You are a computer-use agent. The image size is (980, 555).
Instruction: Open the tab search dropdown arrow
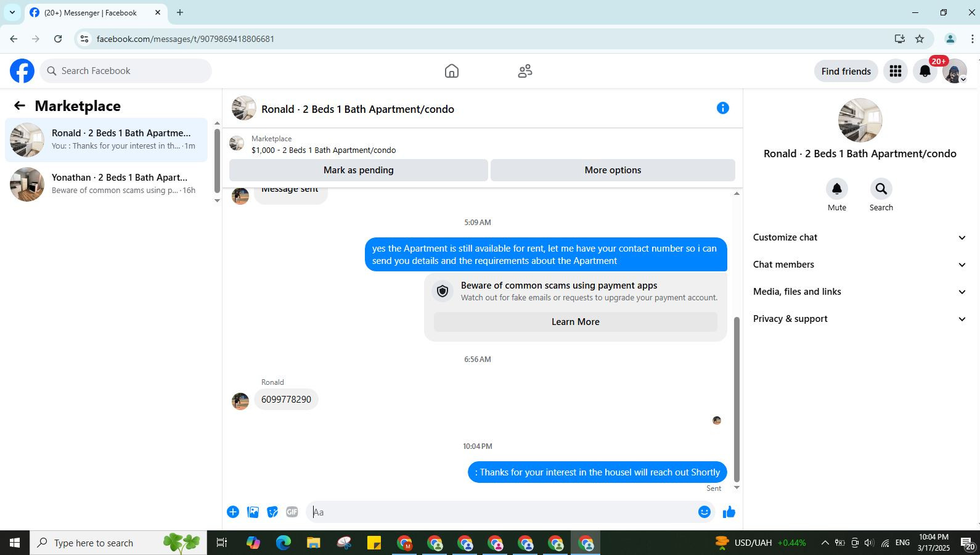[12, 12]
